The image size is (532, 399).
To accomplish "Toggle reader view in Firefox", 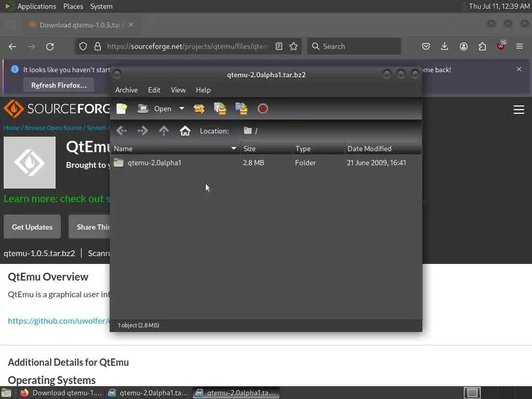I will pyautogui.click(x=279, y=46).
